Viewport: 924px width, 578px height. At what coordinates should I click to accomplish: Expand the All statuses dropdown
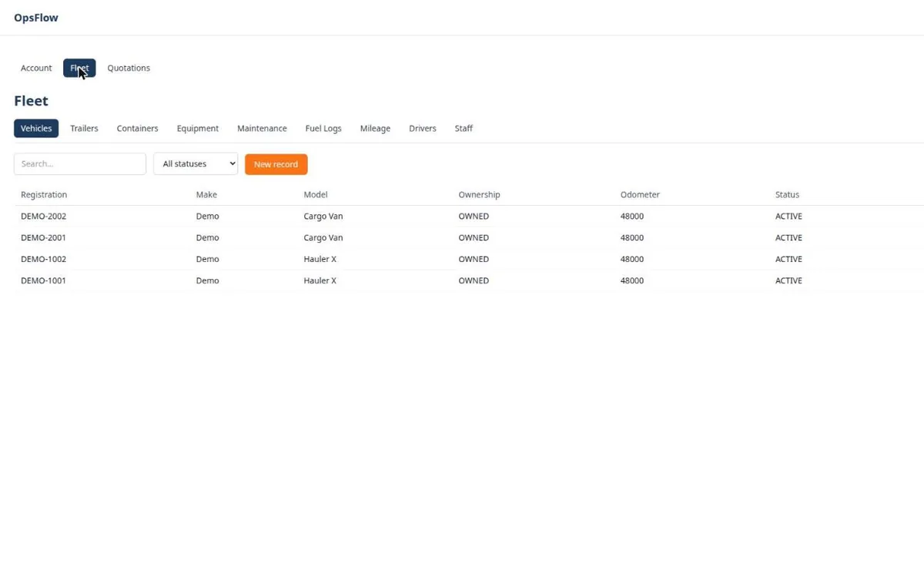pos(196,164)
